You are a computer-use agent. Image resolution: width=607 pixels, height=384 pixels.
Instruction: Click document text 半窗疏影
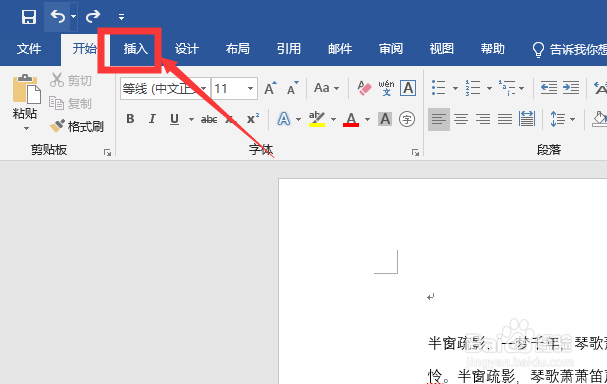click(x=456, y=343)
